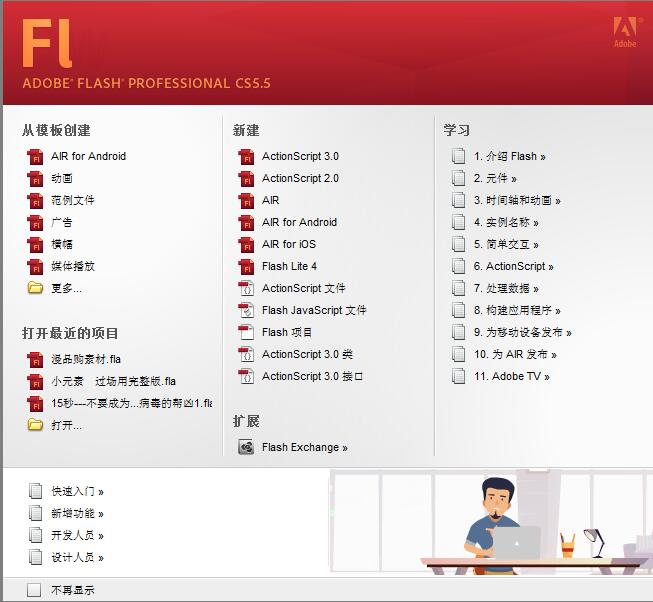Click the 范例文件 template icon

pyautogui.click(x=35, y=201)
